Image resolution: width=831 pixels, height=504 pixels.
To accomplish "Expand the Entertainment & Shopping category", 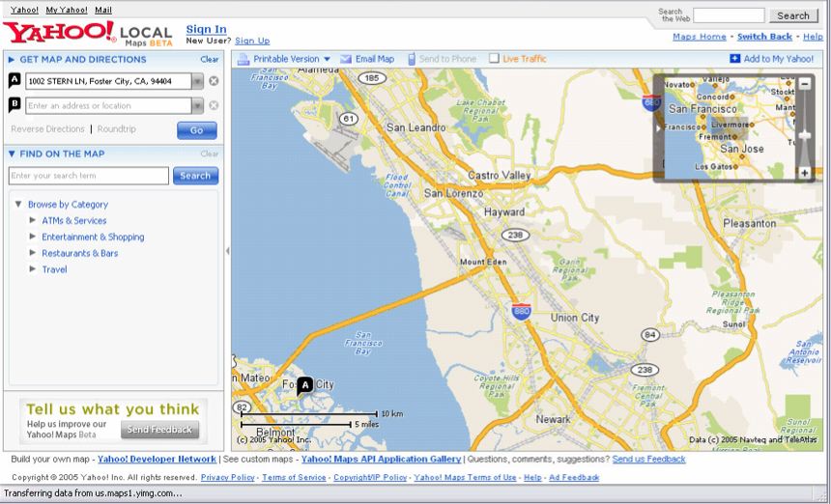I will 32,237.
